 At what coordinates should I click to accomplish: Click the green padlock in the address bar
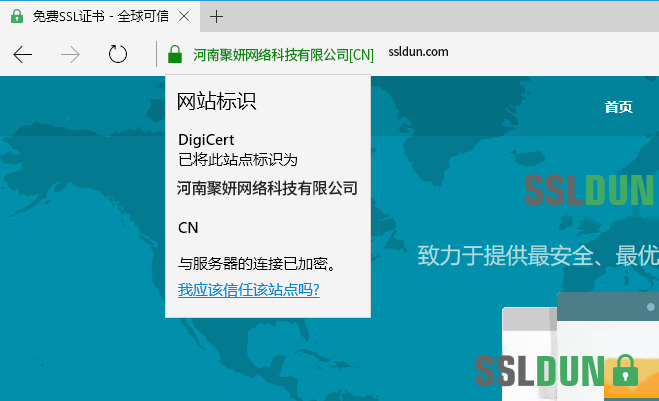coord(175,54)
